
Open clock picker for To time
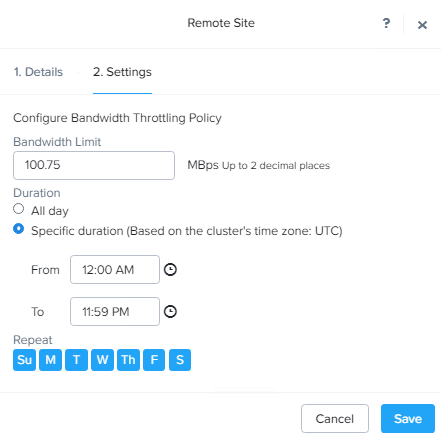click(x=170, y=311)
